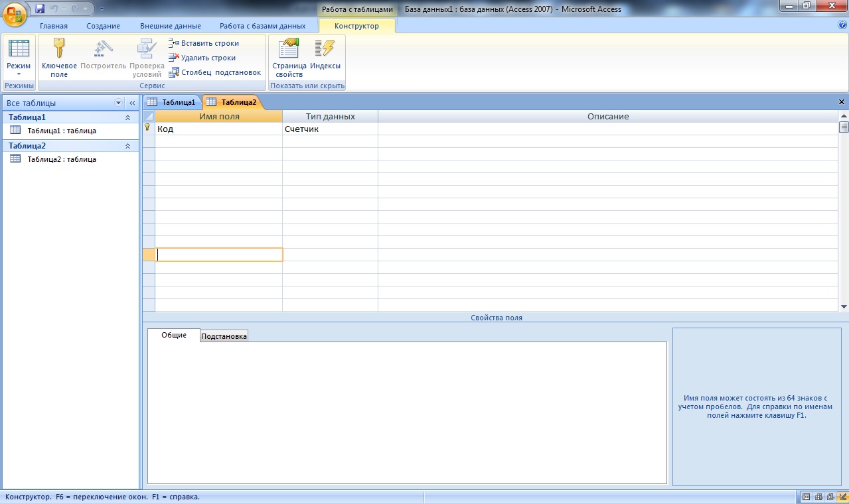
Task: Click Проверка условий validation icon
Action: click(x=146, y=58)
